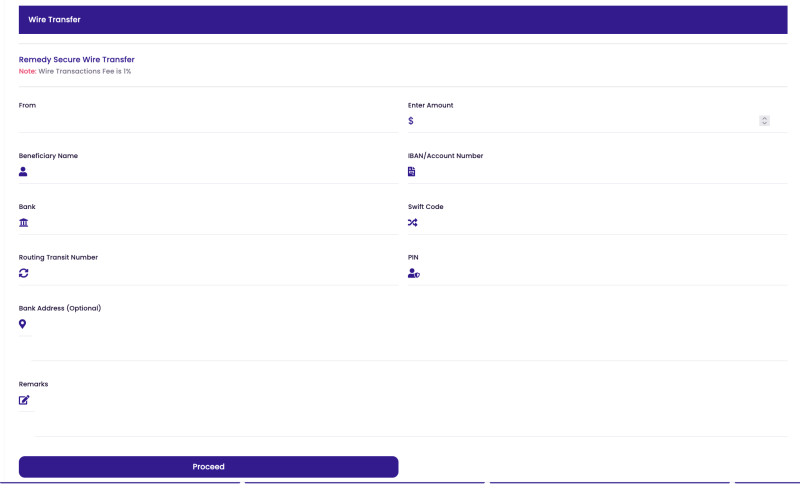The image size is (800, 489).
Task: Click the Bank Address location pin icon
Action: [23, 324]
